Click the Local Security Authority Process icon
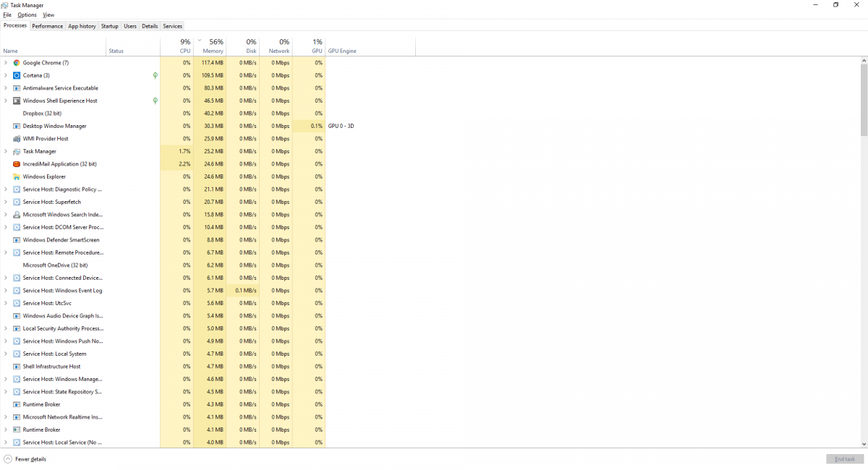This screenshot has height=470, width=868. click(x=17, y=328)
